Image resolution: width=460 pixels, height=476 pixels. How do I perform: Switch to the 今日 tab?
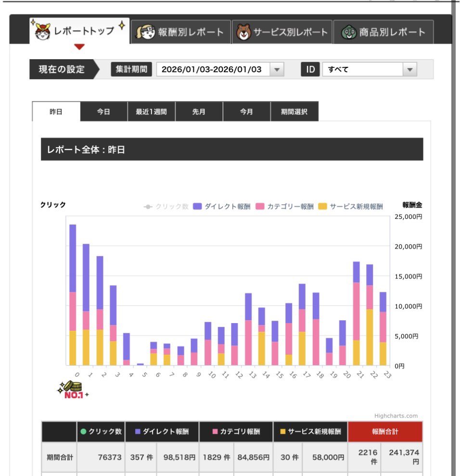(103, 112)
